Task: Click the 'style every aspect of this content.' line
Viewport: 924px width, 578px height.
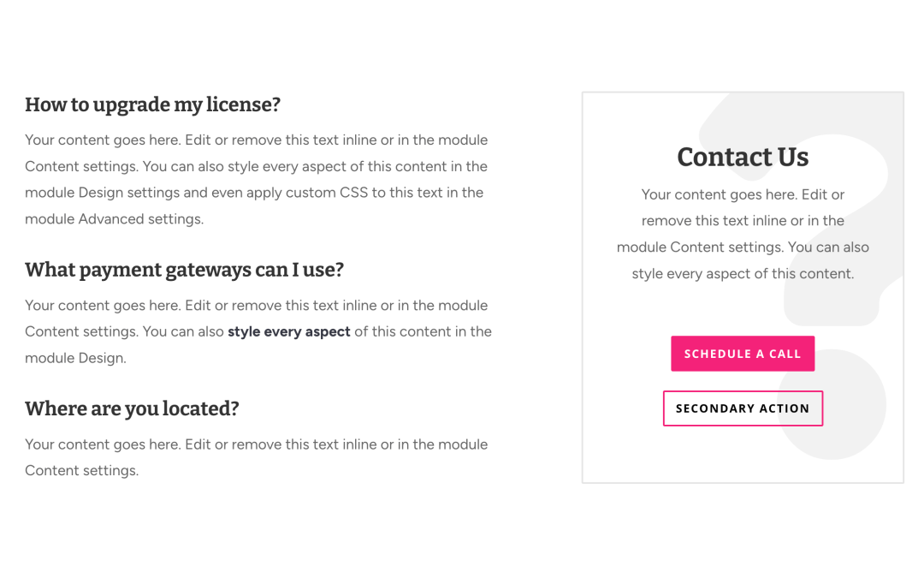Action: [743, 274]
